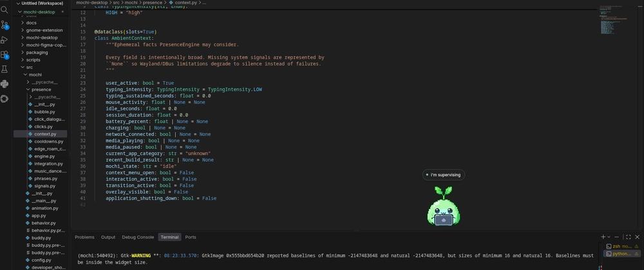Open the Python view in activity bar

5,84
